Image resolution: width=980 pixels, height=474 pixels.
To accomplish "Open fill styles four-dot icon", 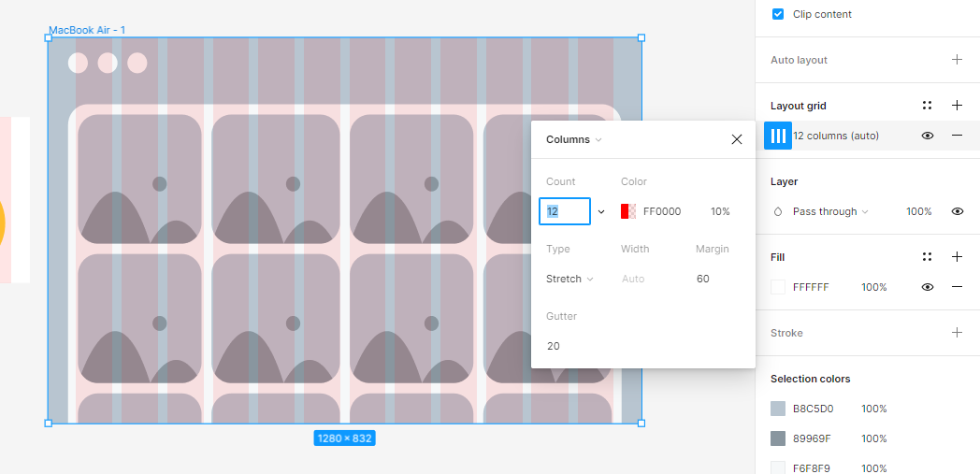I will click(928, 257).
